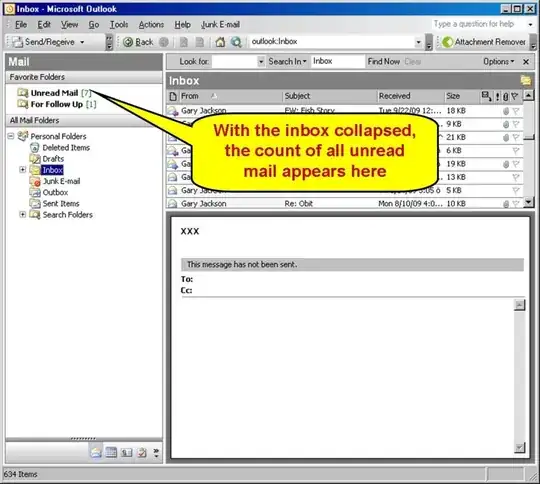
Task: Open the 'Re: Obit' message row
Action: [344, 204]
